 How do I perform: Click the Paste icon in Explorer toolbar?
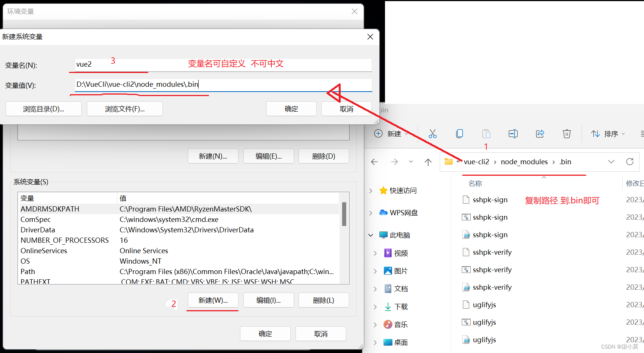click(486, 134)
